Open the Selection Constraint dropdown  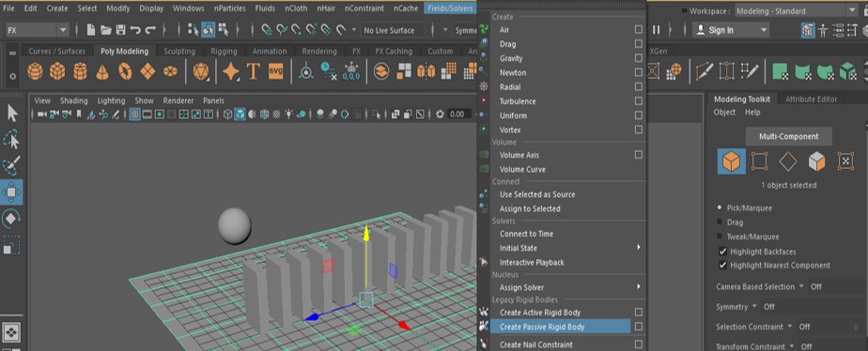(x=789, y=326)
